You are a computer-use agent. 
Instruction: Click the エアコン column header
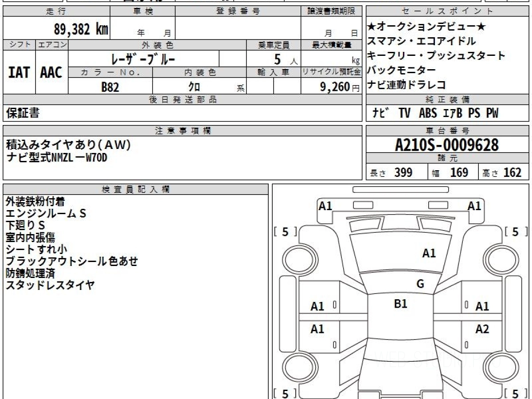point(52,45)
